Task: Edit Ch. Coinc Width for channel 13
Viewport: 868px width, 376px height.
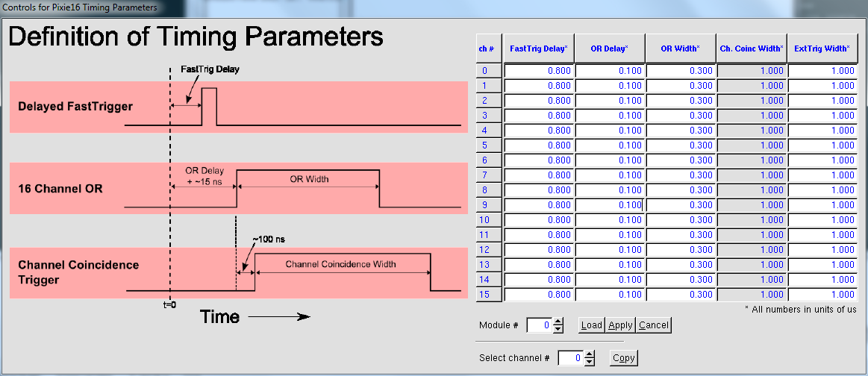Action: (752, 265)
